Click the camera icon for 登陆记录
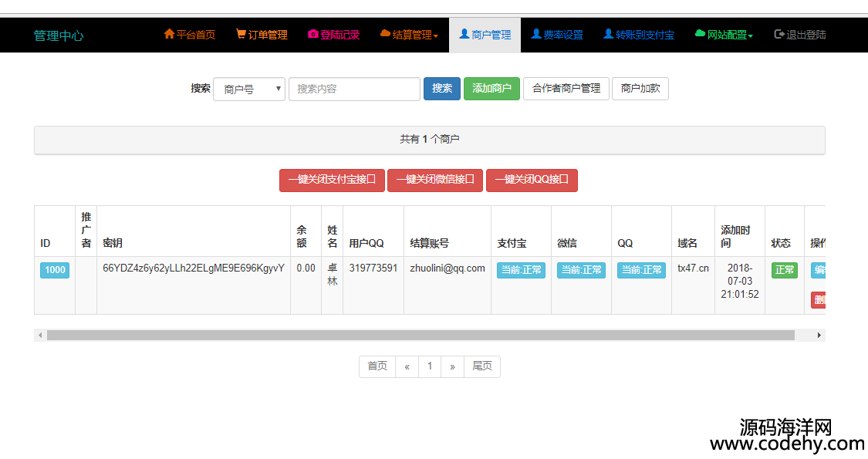868x459 pixels. tap(312, 35)
